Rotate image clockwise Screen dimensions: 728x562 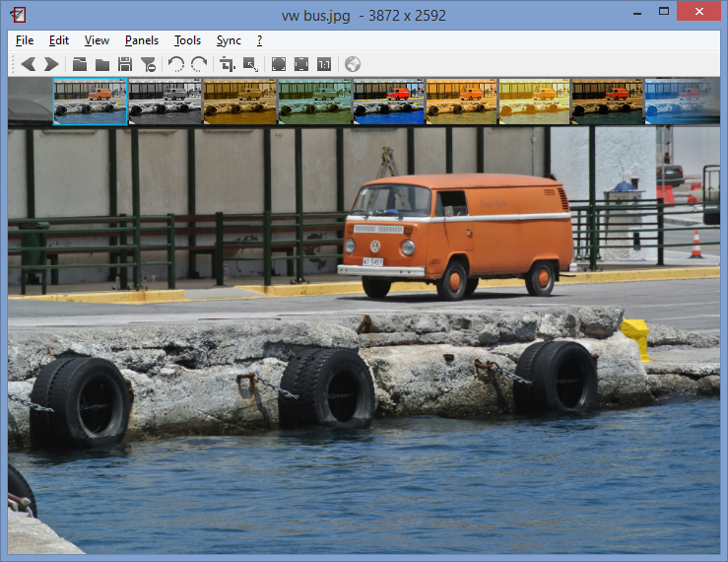click(x=198, y=64)
